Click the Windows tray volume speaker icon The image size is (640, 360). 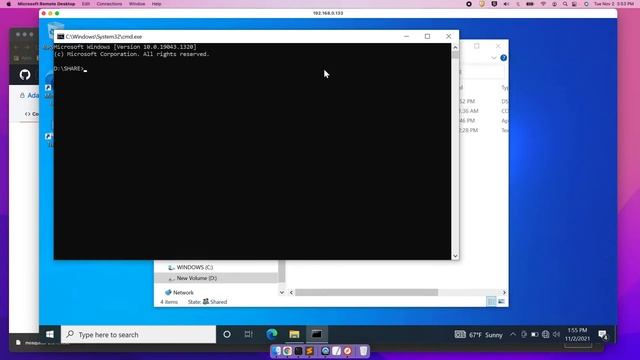(556, 335)
